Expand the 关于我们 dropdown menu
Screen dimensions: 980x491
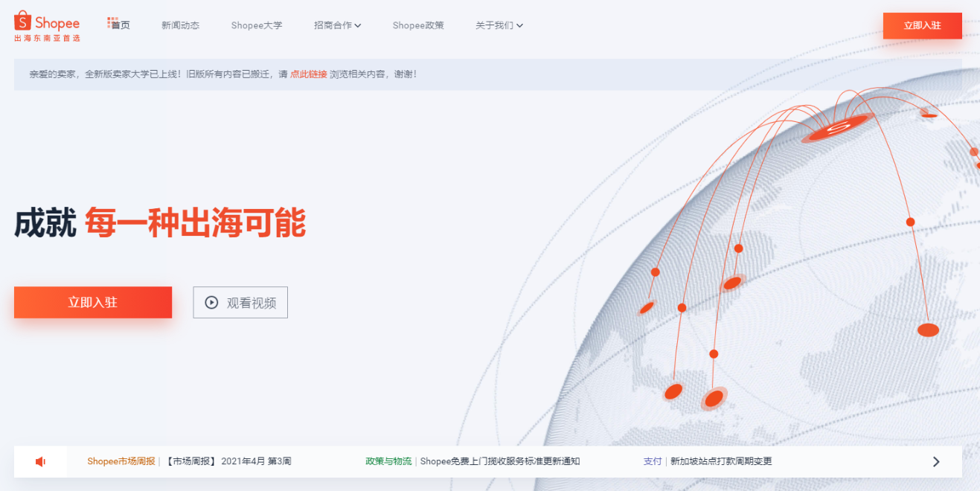pos(499,25)
